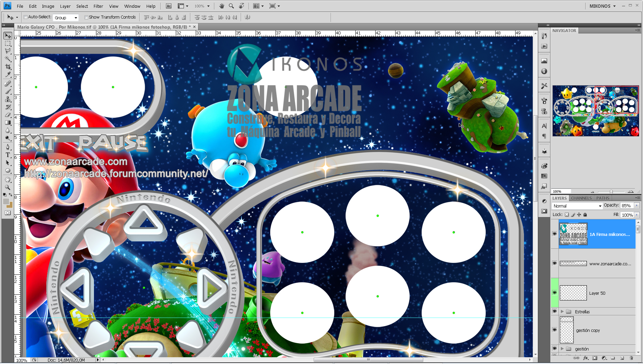Enable the Auto-Select checkbox
This screenshot has width=643, height=364.
point(26,17)
